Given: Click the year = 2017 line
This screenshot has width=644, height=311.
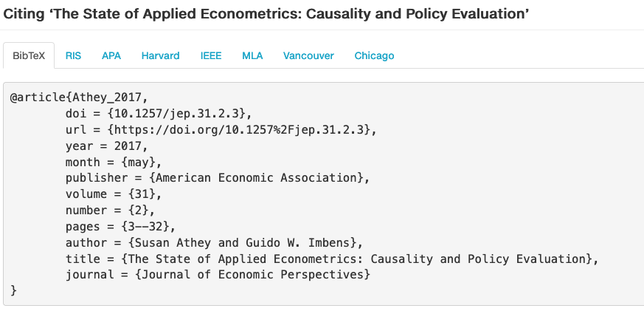Looking at the screenshot, I should [106, 146].
